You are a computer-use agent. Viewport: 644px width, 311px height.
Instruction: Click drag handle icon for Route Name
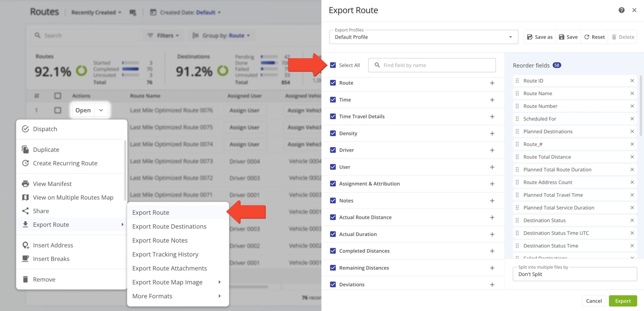[517, 93]
